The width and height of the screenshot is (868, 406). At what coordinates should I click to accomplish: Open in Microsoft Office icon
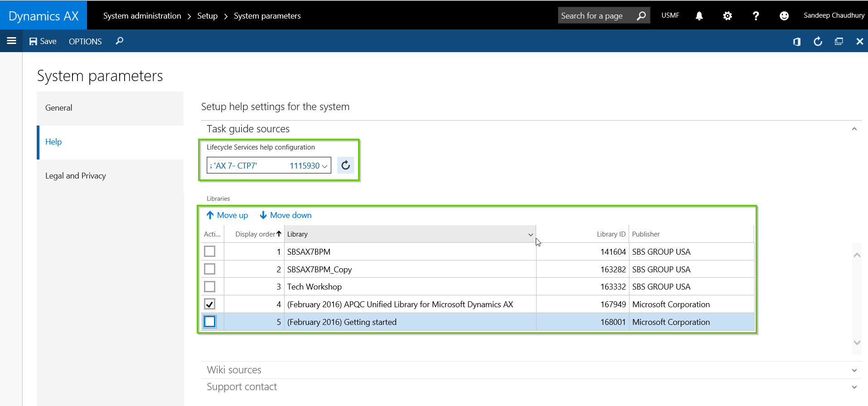(796, 42)
